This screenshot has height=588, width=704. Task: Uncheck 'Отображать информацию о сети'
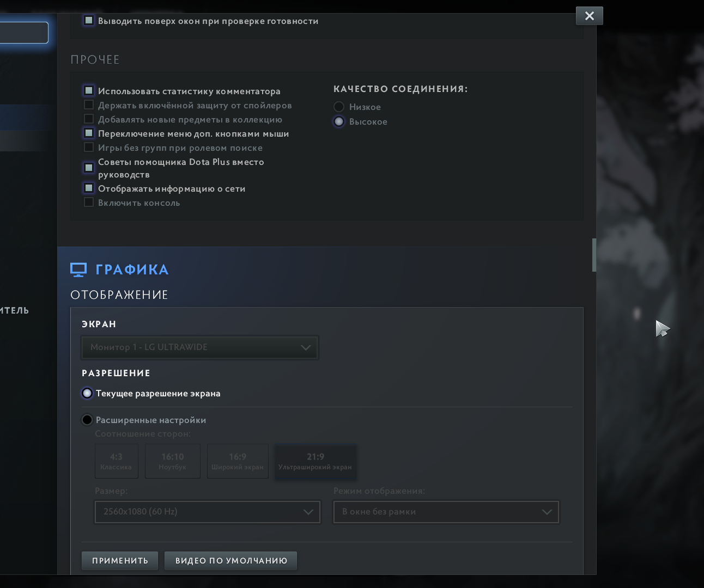89,188
